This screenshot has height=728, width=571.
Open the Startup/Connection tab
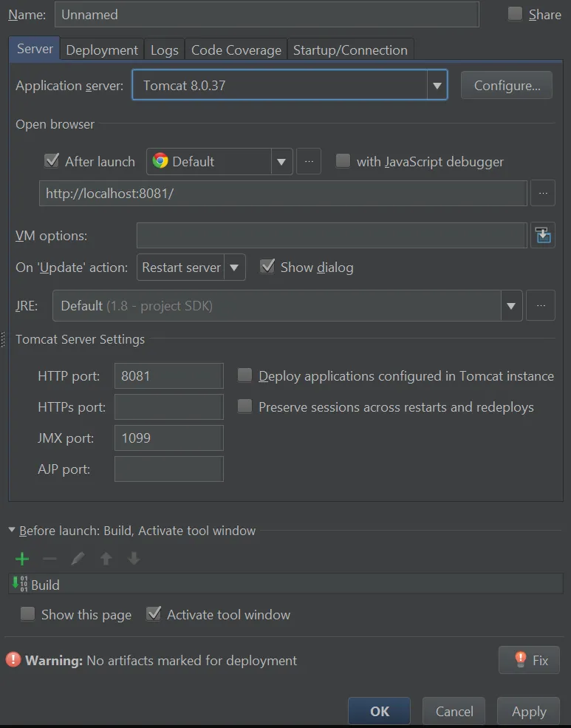350,50
